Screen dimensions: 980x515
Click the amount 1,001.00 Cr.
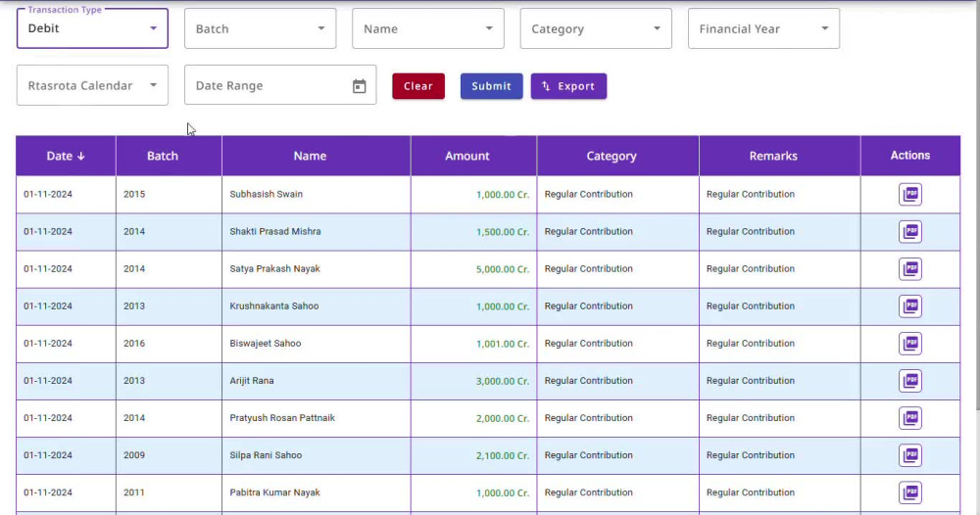tap(503, 344)
